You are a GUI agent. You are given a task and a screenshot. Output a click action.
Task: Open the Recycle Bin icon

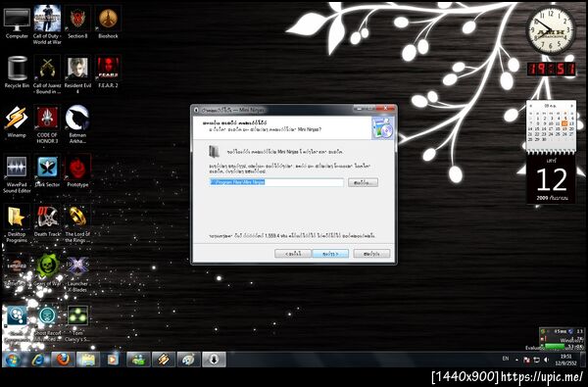coord(17,72)
